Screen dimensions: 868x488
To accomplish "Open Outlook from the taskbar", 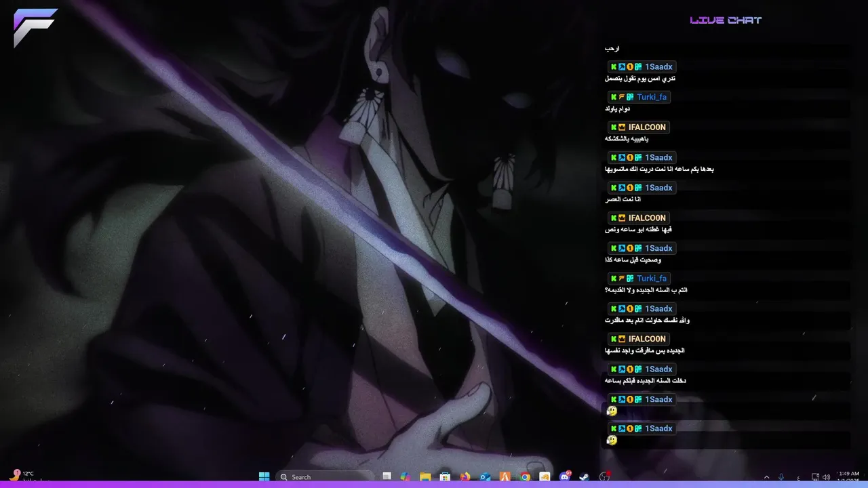I will [486, 476].
